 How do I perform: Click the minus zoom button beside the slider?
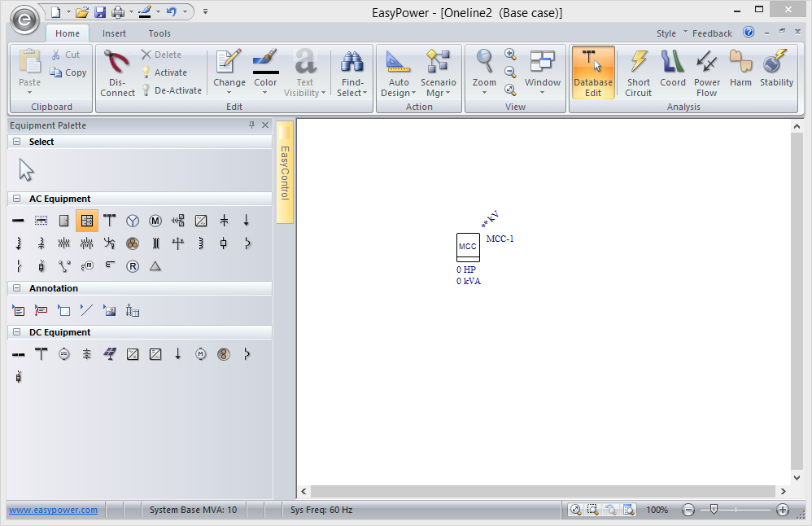tap(688, 510)
